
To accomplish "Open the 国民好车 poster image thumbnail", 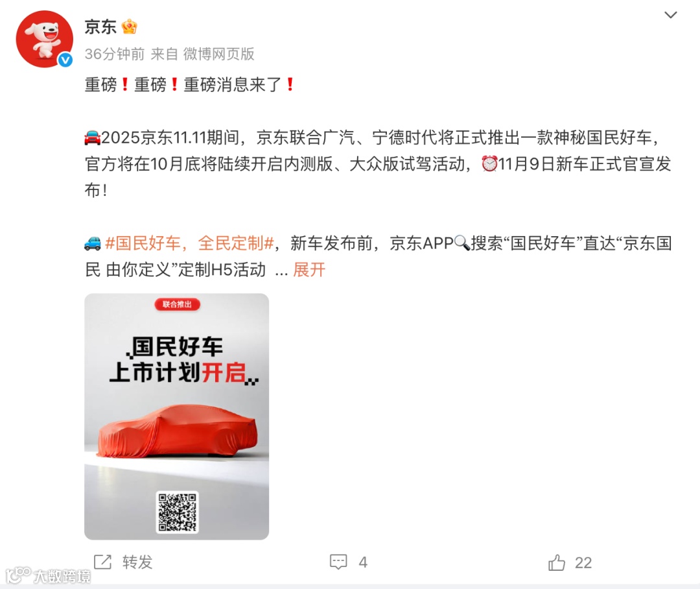I will click(177, 416).
